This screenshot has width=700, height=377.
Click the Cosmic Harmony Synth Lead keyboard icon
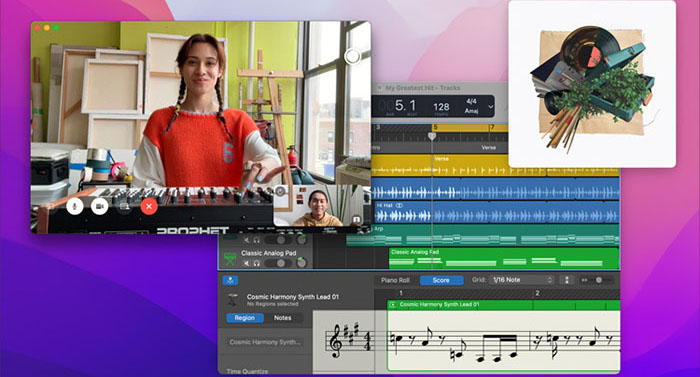tap(232, 300)
